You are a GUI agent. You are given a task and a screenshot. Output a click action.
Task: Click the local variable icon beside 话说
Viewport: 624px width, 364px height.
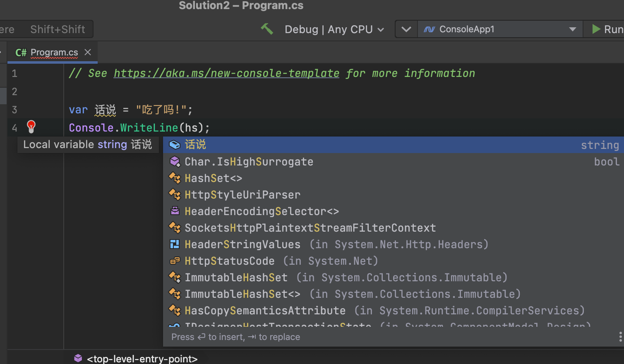pyautogui.click(x=175, y=145)
